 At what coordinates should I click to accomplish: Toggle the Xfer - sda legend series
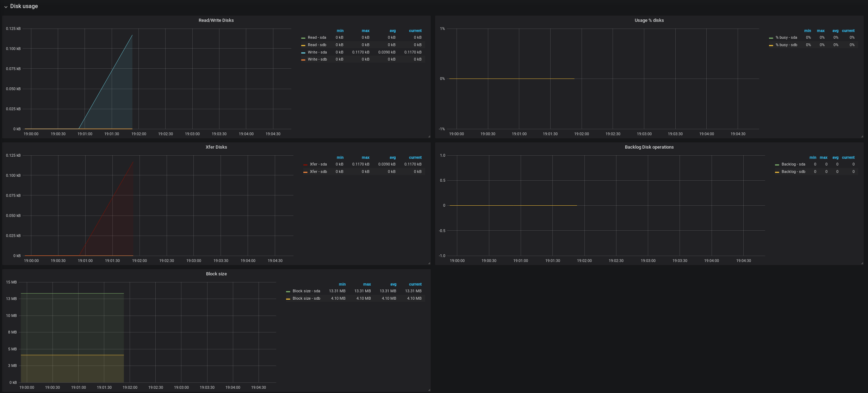318,164
